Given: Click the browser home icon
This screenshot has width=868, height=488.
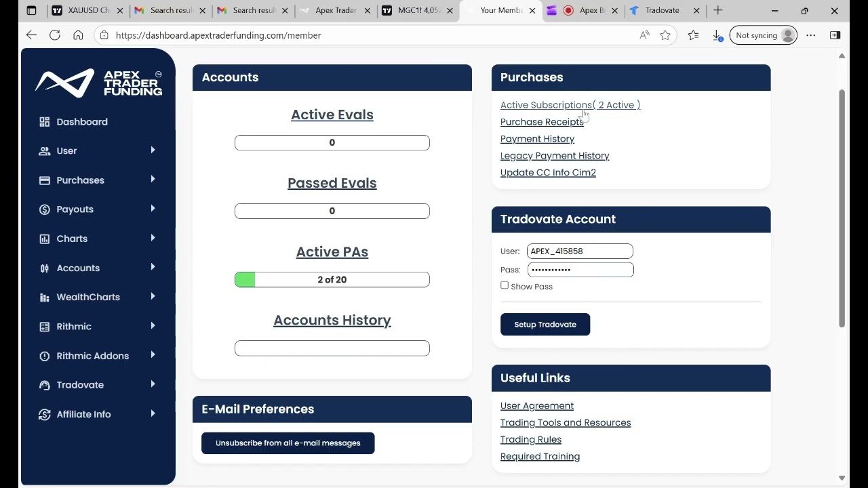Looking at the screenshot, I should 78,35.
